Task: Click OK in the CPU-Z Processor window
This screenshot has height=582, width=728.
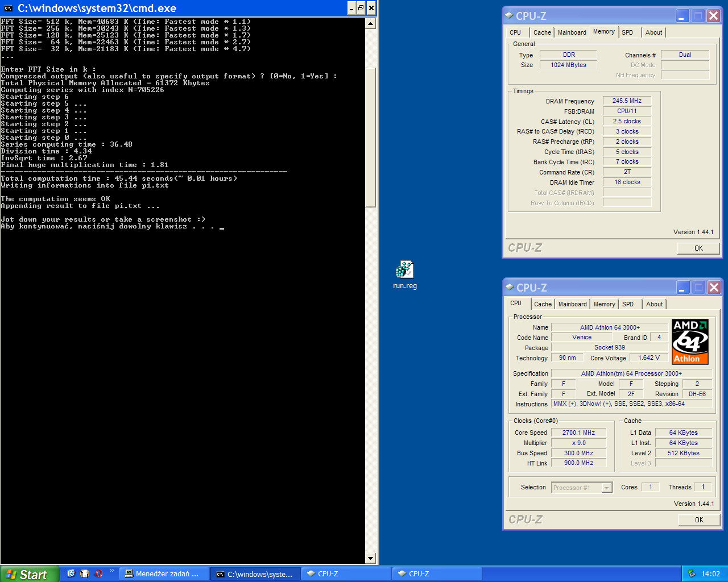Action: (x=699, y=520)
